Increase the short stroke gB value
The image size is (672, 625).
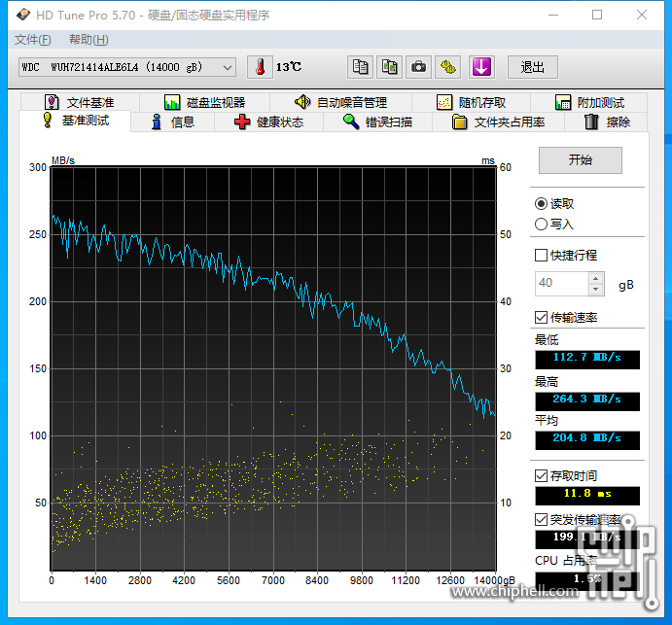[x=596, y=278]
